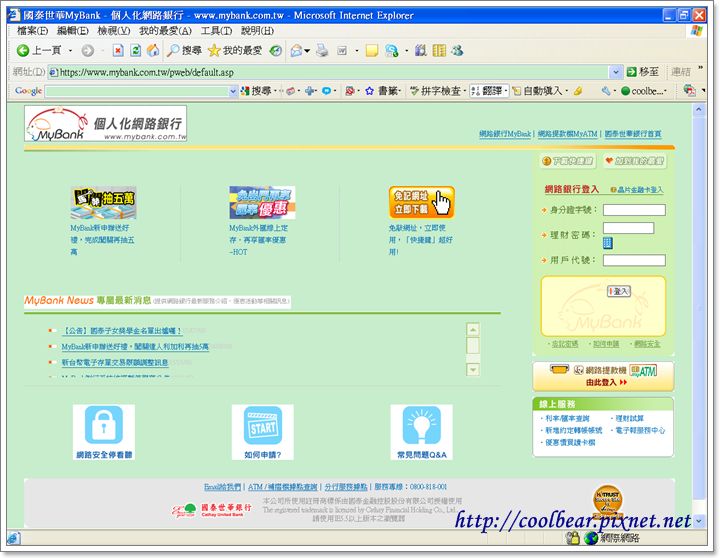Click the 網際網路 zone status bar icon
720x558 pixels.
pos(591,538)
